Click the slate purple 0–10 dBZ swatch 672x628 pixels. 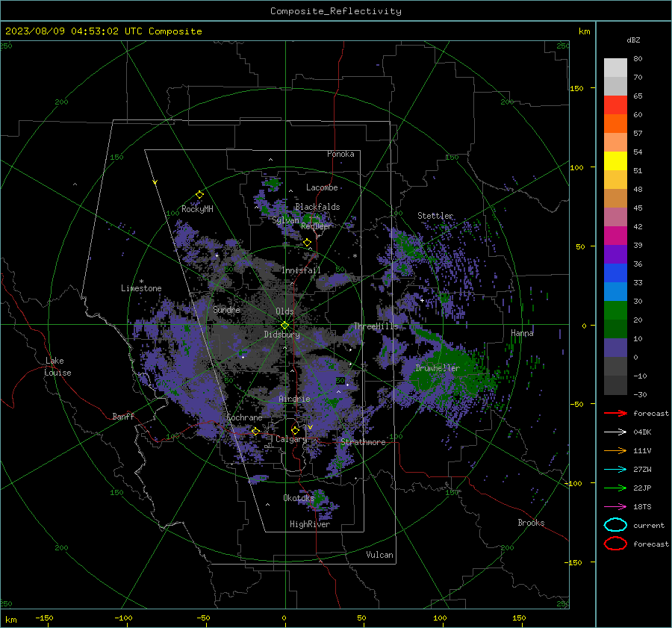tap(615, 348)
